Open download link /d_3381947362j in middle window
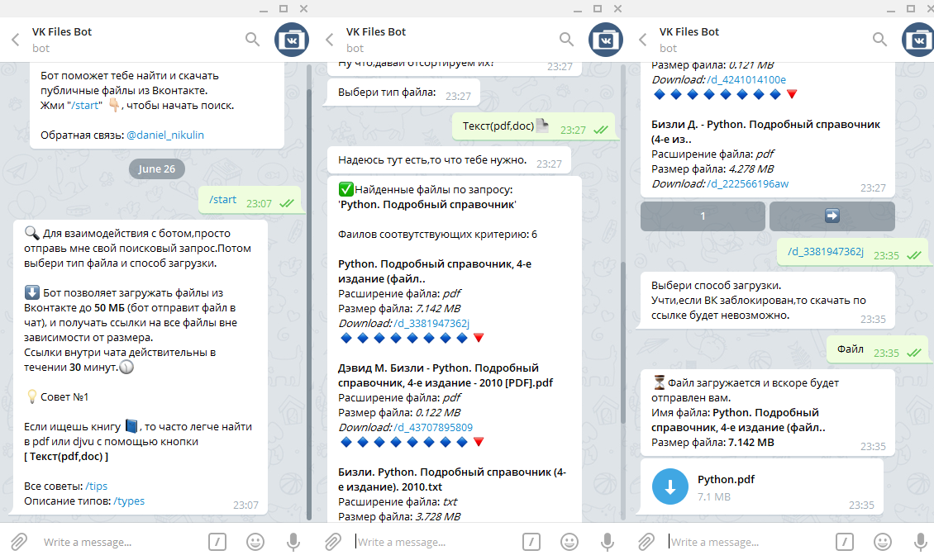This screenshot has width=934, height=560. [431, 323]
